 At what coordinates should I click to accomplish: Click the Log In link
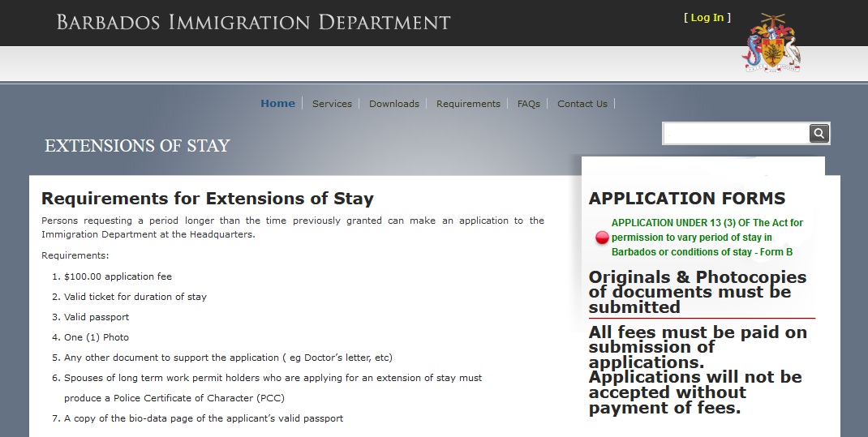click(707, 18)
